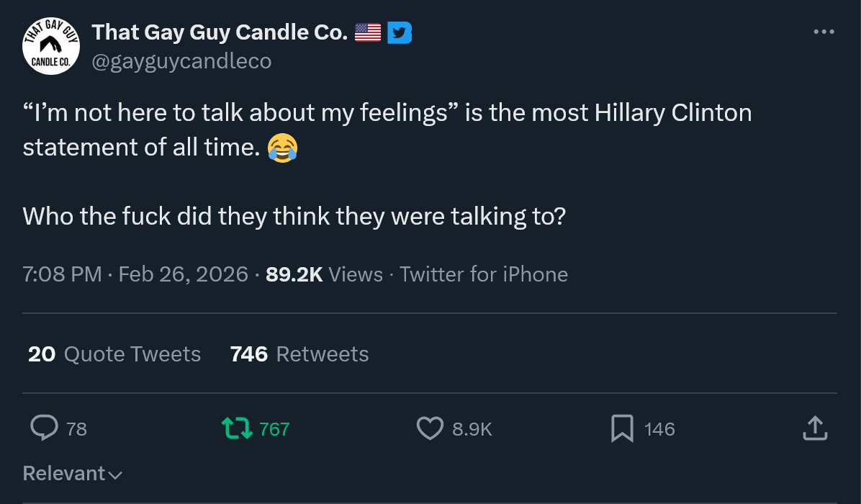Click the 8.9K likes count
The height and width of the screenshot is (504, 861).
[472, 429]
